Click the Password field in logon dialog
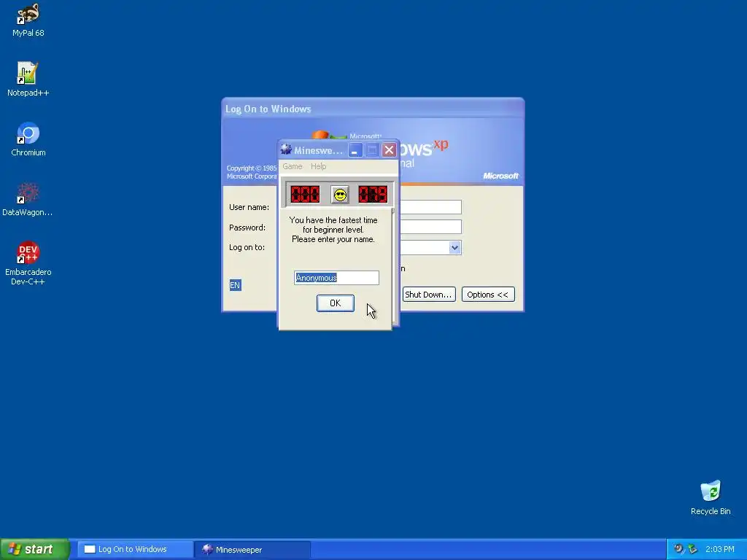 point(430,227)
